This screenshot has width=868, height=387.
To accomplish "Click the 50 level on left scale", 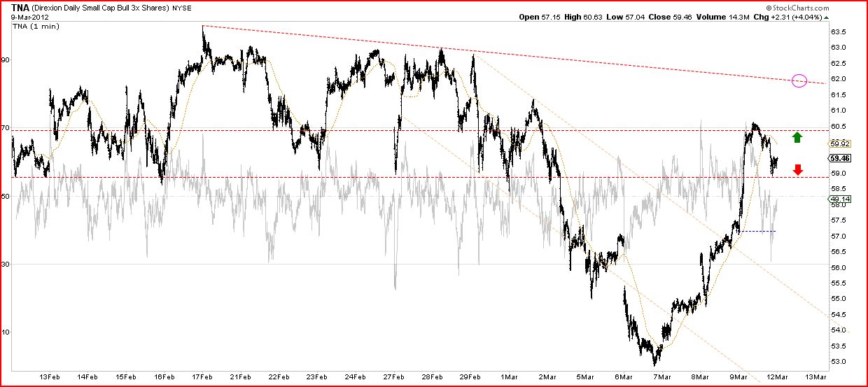I will (5, 196).
